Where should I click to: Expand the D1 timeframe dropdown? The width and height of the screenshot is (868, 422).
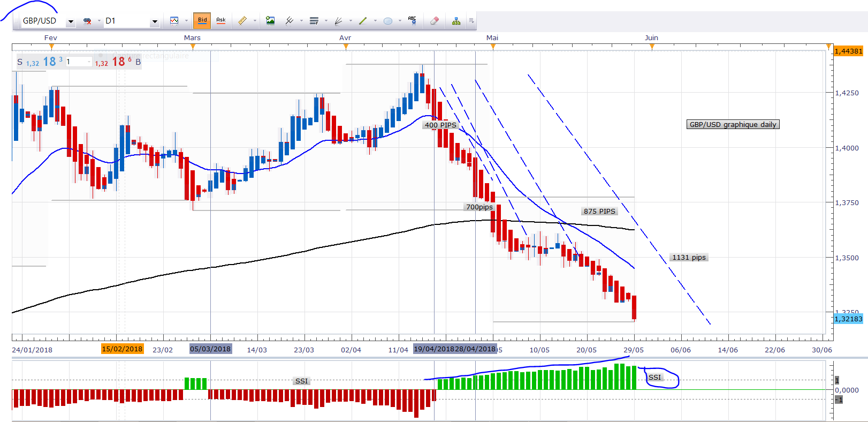(155, 21)
